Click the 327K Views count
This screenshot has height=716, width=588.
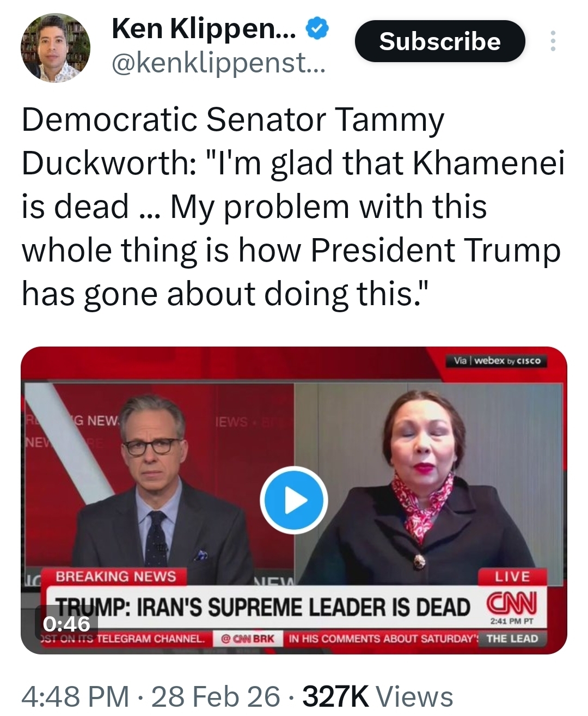377,696
